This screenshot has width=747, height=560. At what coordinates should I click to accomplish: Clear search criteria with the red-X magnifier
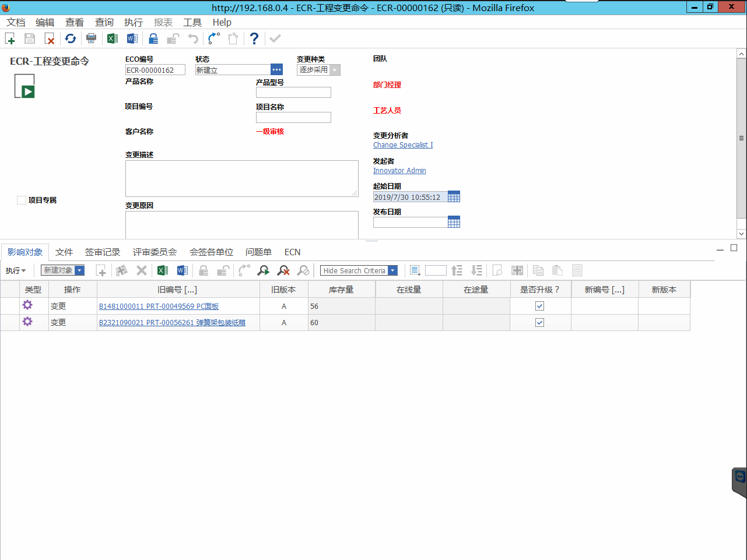(283, 270)
